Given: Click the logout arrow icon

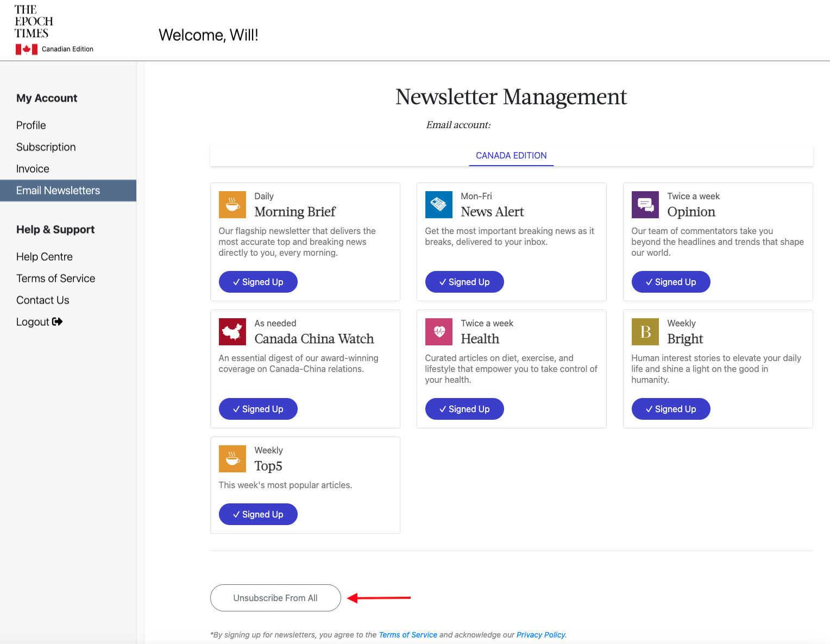Looking at the screenshot, I should coord(57,321).
